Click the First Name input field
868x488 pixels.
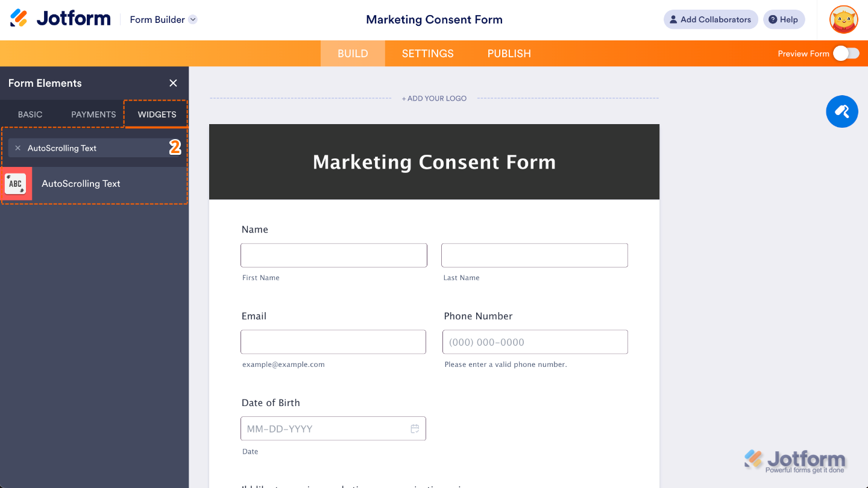coord(333,255)
